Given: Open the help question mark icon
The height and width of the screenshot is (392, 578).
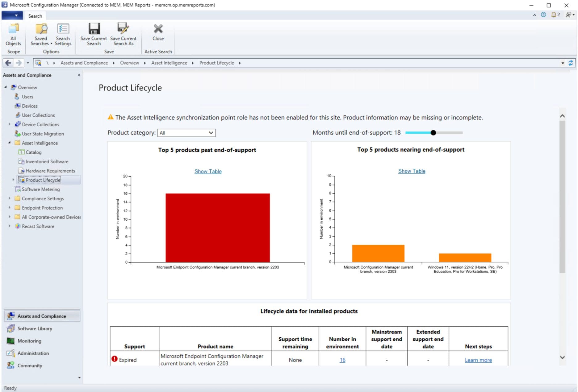Looking at the screenshot, I should (543, 15).
